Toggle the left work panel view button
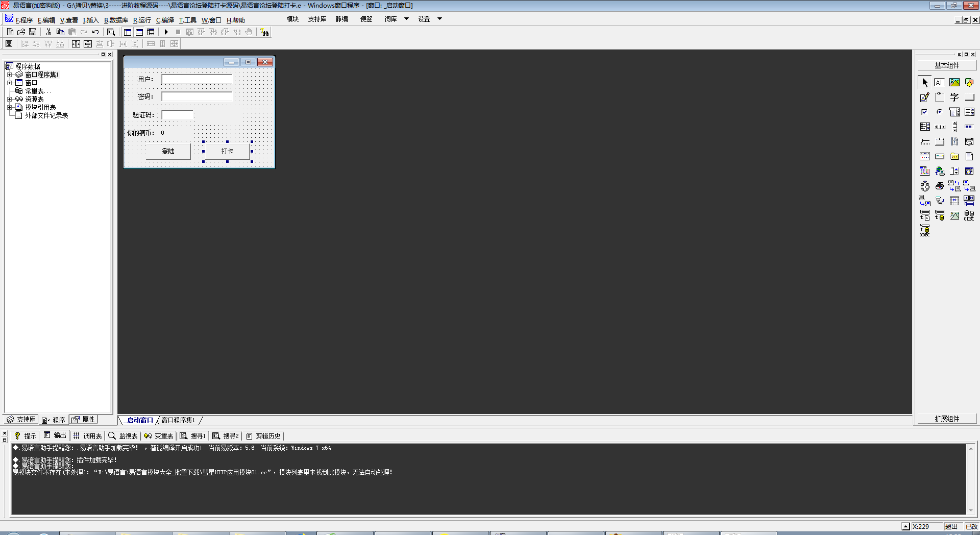 (128, 32)
